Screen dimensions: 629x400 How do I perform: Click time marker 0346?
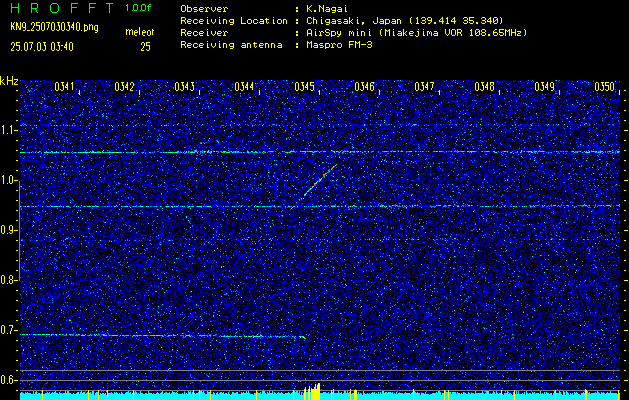pos(364,86)
